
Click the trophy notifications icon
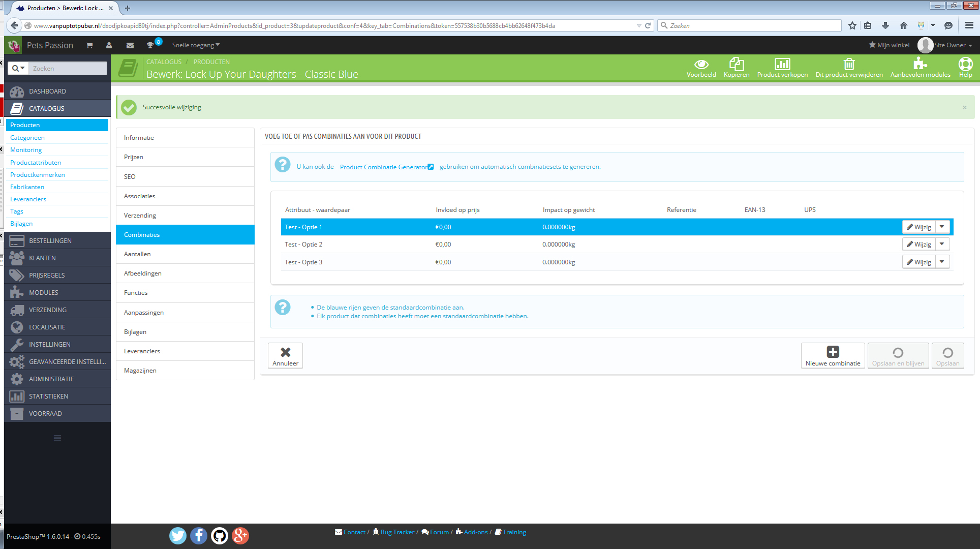click(x=150, y=45)
